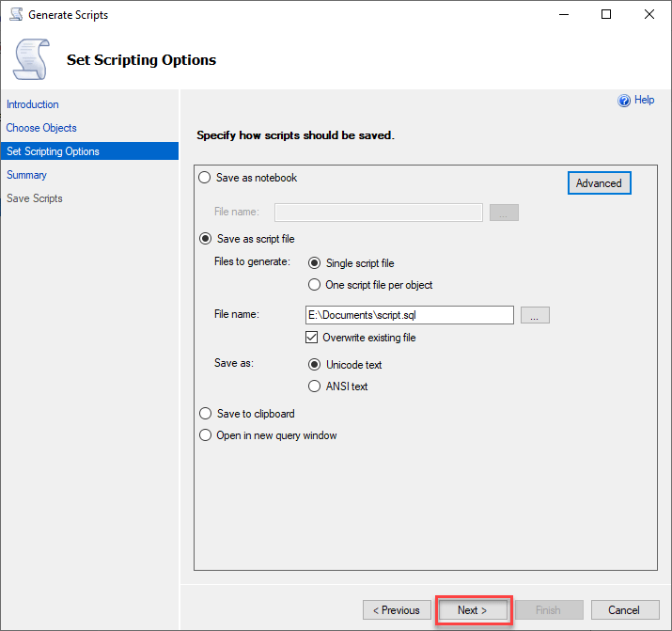Click the Help question mark icon

[623, 101]
